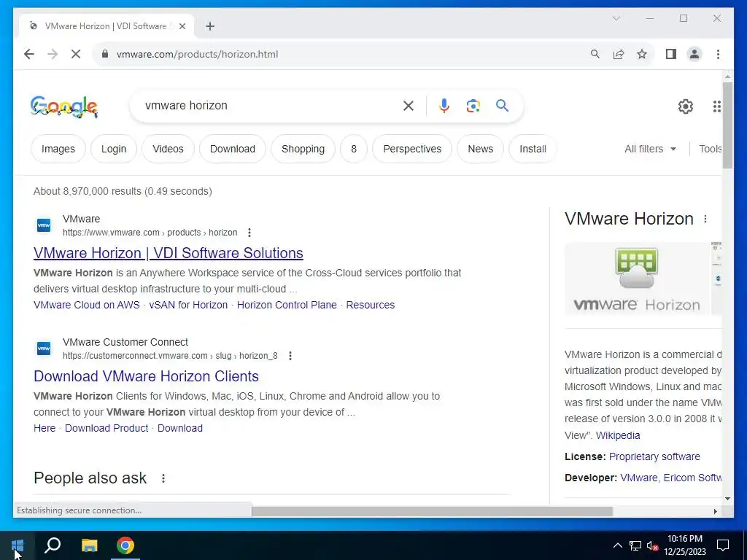
Task: Select the Images filter chip
Action: coord(58,149)
